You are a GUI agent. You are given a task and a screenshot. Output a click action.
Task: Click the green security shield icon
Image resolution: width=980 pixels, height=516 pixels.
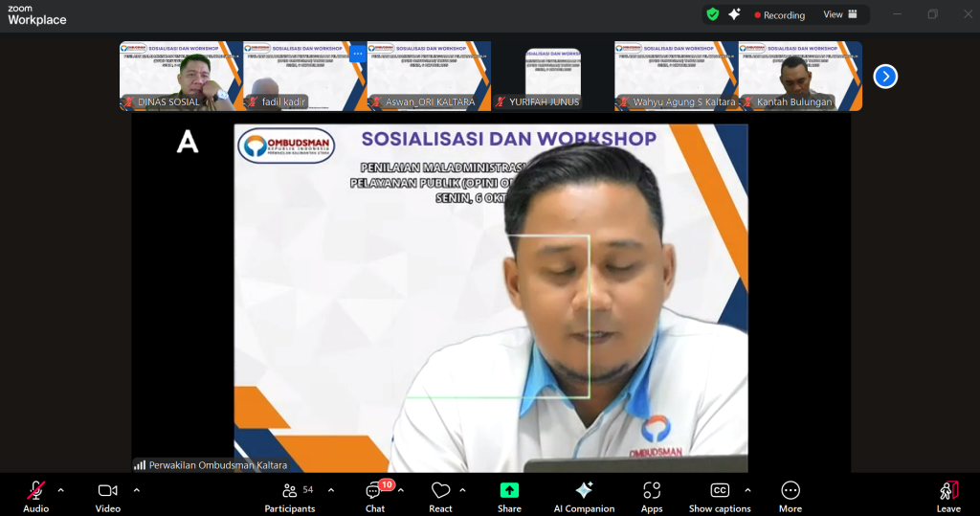tap(712, 14)
